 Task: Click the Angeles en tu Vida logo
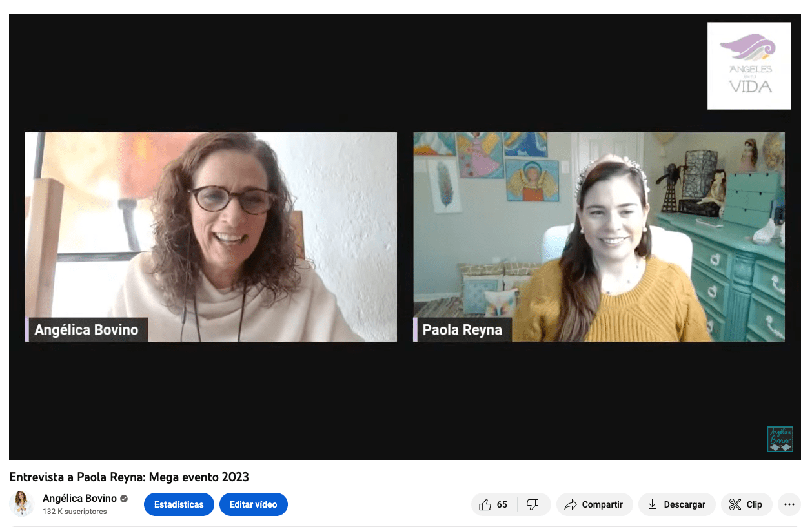749,66
